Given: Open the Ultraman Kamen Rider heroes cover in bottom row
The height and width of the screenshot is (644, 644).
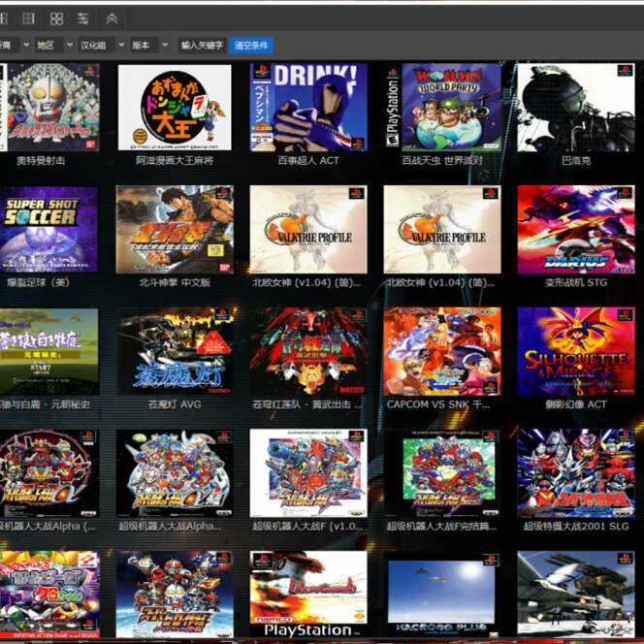Looking at the screenshot, I should [x=175, y=595].
